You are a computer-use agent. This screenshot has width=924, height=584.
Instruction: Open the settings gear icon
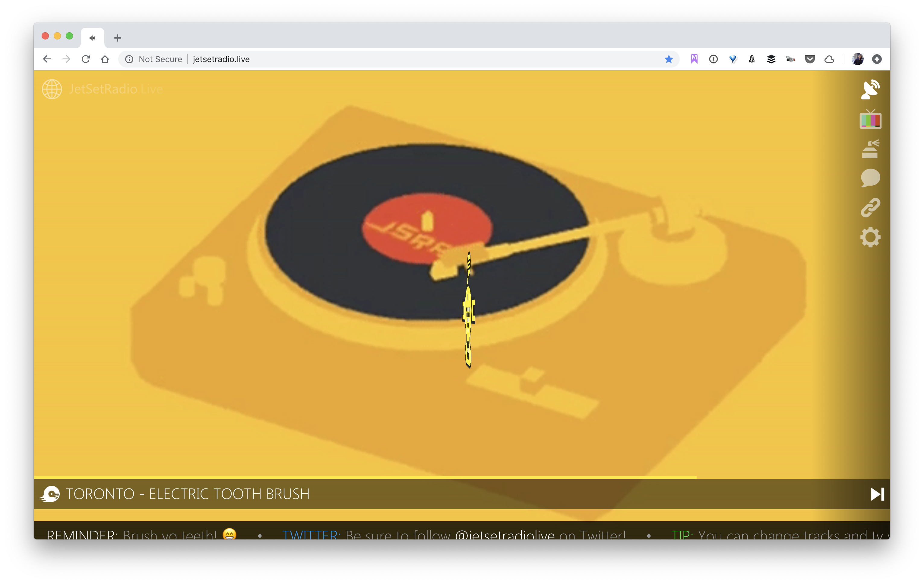click(x=870, y=237)
